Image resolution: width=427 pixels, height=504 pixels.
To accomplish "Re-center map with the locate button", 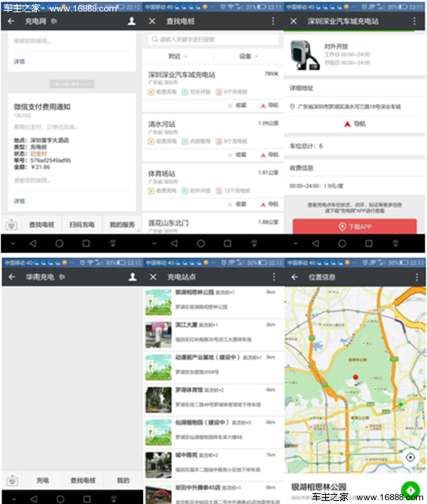I will click(x=410, y=457).
